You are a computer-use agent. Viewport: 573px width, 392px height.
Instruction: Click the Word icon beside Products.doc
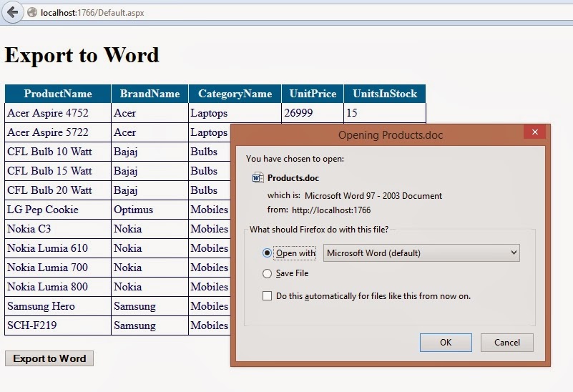pyautogui.click(x=258, y=178)
